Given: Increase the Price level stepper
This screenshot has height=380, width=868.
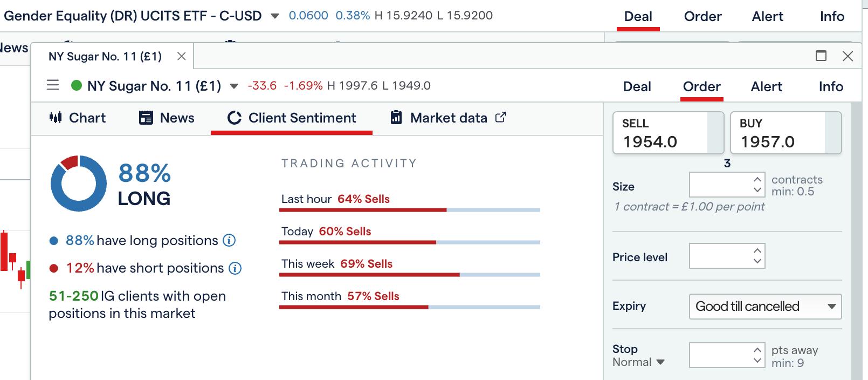Looking at the screenshot, I should [x=757, y=250].
